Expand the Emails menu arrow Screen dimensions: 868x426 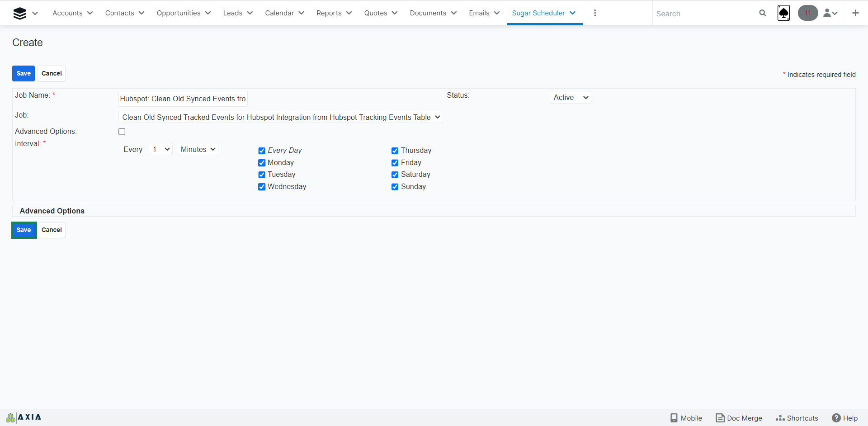pyautogui.click(x=497, y=13)
